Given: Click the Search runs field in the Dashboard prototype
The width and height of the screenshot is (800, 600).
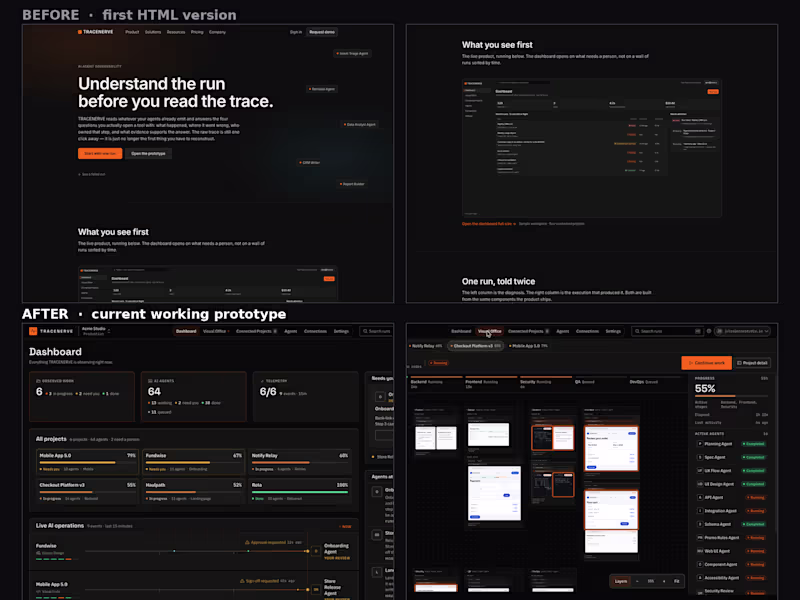Looking at the screenshot, I should point(377,331).
